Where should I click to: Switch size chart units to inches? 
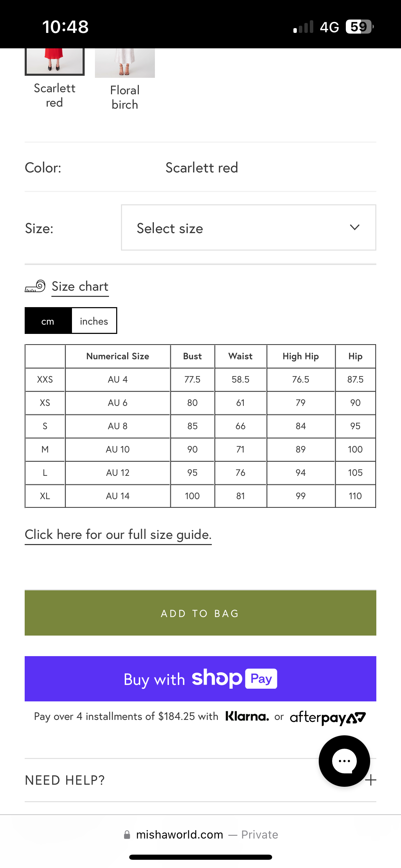(x=94, y=321)
